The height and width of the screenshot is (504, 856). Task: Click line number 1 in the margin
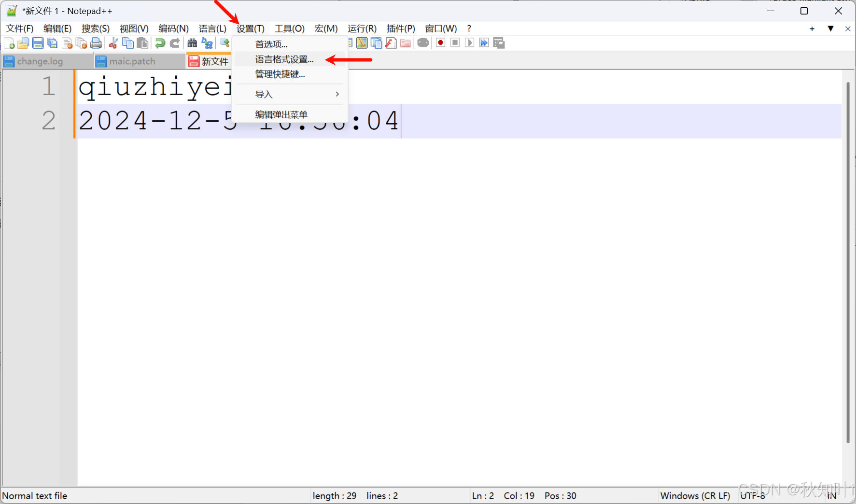pos(49,86)
